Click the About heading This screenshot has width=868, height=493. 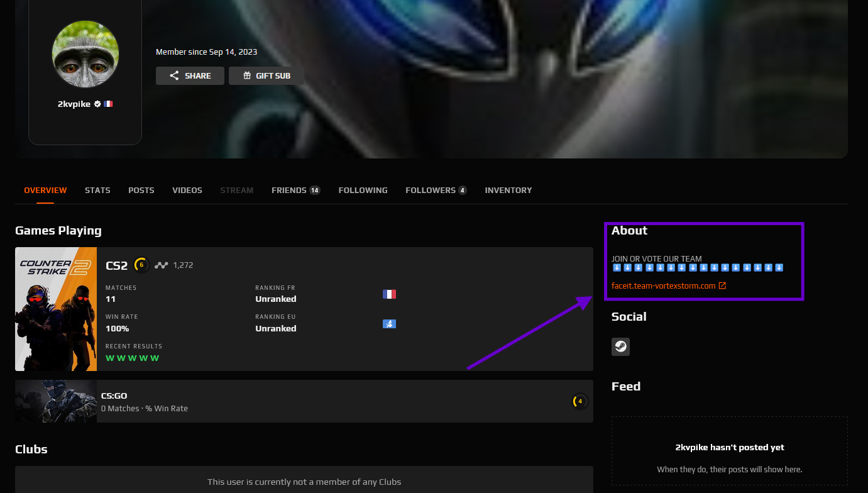pyautogui.click(x=630, y=230)
